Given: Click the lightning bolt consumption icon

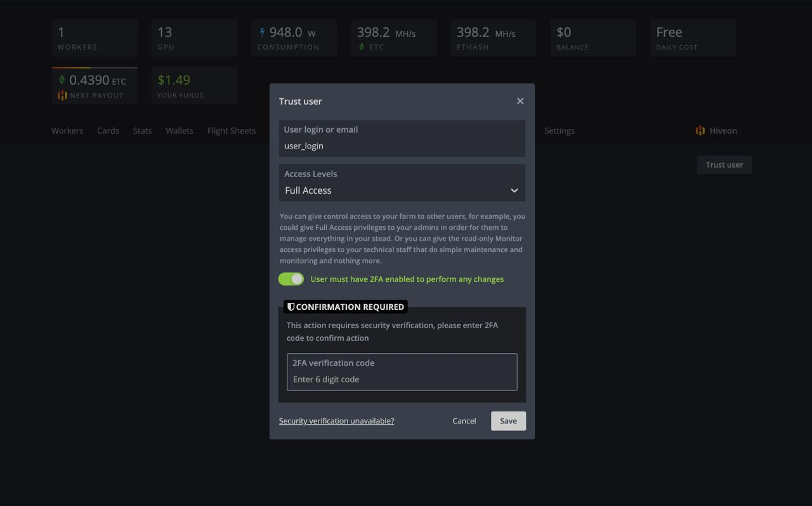Looking at the screenshot, I should (263, 32).
